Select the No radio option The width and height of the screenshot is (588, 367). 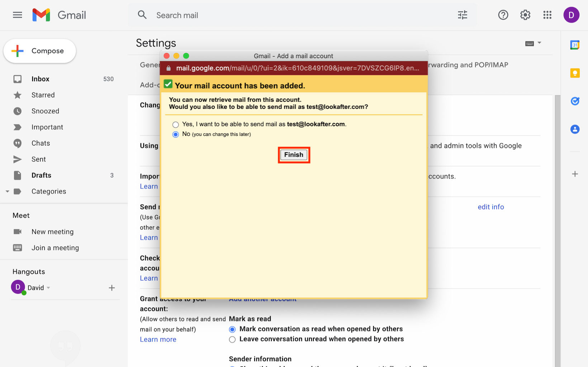click(176, 134)
